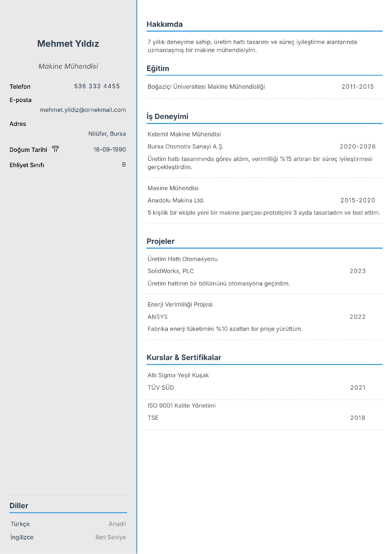Click the birth date 18-09-1990
Viewport: 392px width, 554px height.
coord(110,150)
